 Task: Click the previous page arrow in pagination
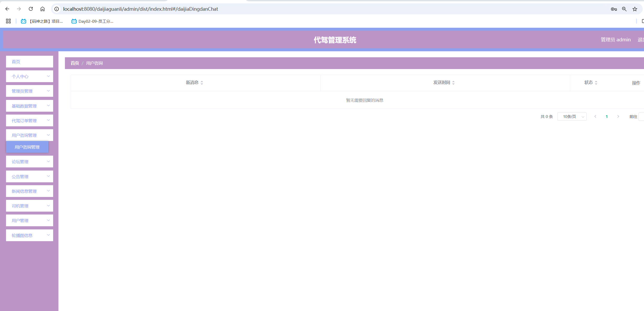(595, 117)
